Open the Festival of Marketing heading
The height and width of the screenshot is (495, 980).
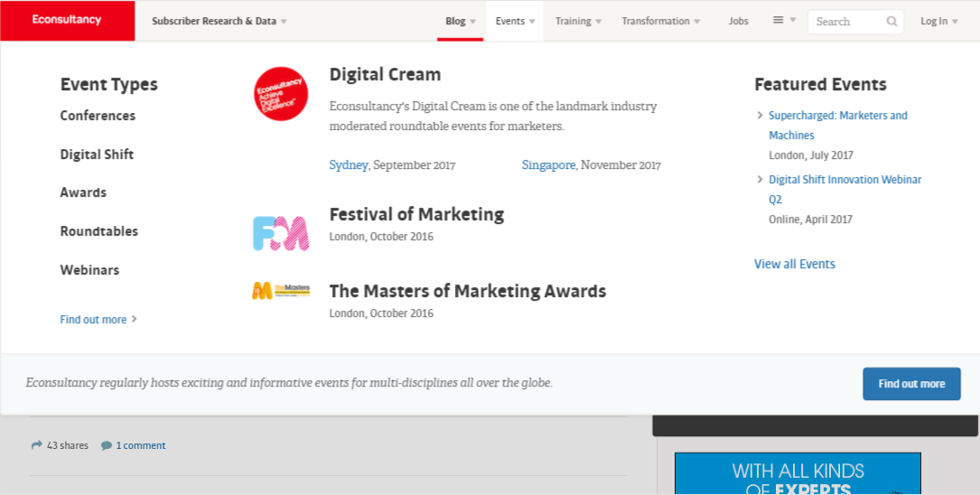tap(416, 214)
